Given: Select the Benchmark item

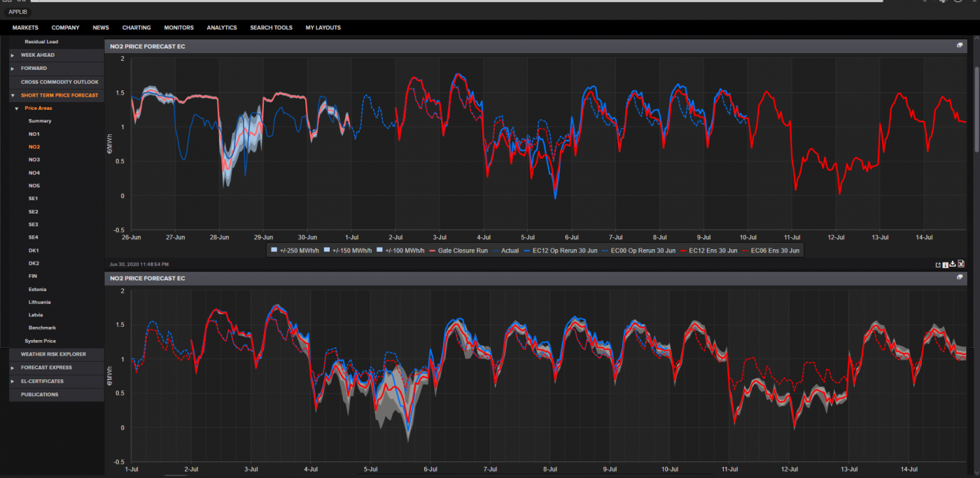Looking at the screenshot, I should point(42,328).
